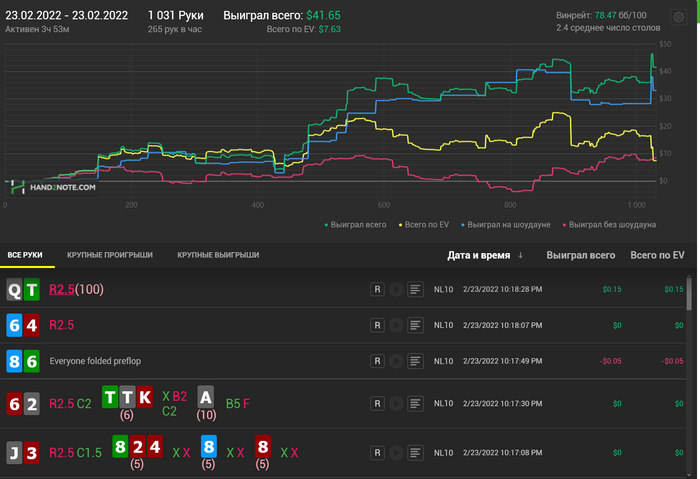
Task: Show hand history text for 64 hand
Action: (x=415, y=325)
